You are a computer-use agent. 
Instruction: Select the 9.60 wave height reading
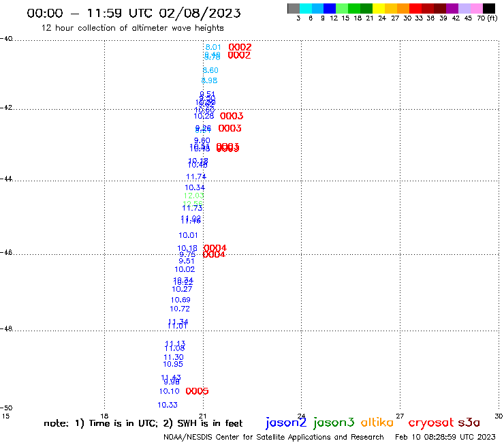(202, 140)
